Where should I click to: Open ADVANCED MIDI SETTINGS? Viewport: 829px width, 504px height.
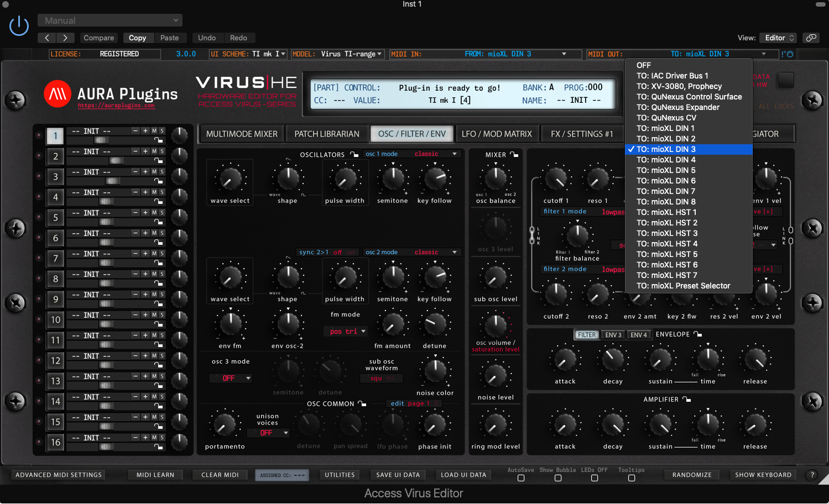[59, 475]
